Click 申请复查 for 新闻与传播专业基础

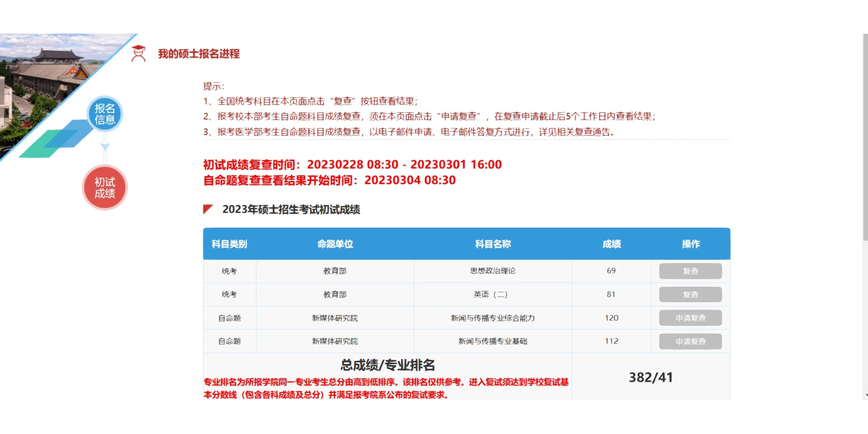[690, 341]
